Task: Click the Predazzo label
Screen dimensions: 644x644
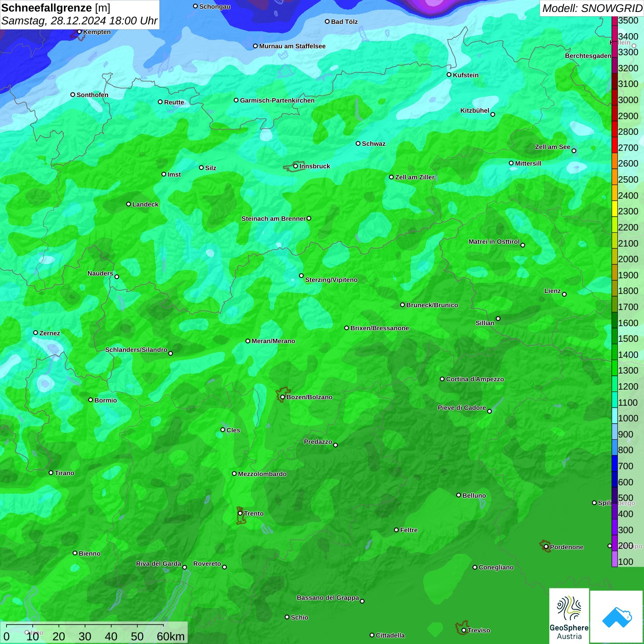Action: 318,442
